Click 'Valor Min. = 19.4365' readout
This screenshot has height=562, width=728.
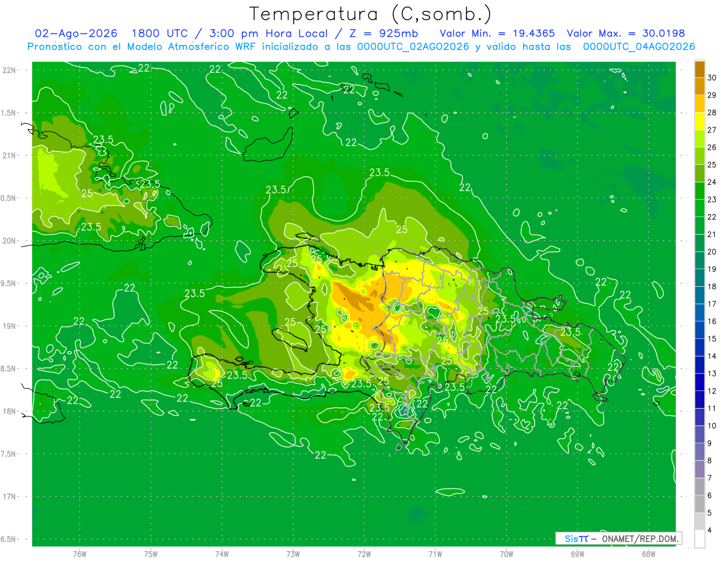tap(497, 33)
